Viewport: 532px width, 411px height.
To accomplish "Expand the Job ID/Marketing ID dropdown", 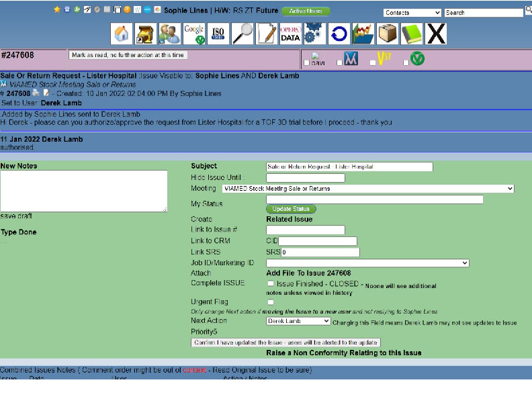I will [x=367, y=263].
